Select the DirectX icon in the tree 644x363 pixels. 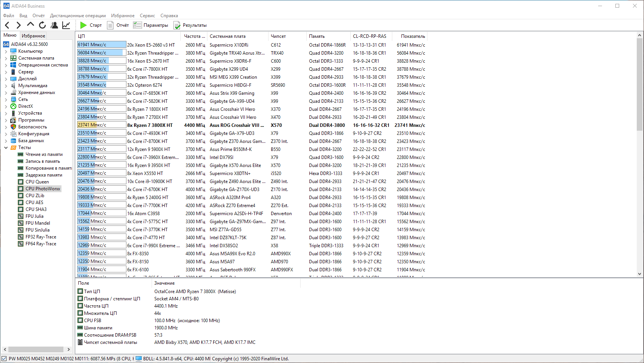(13, 106)
